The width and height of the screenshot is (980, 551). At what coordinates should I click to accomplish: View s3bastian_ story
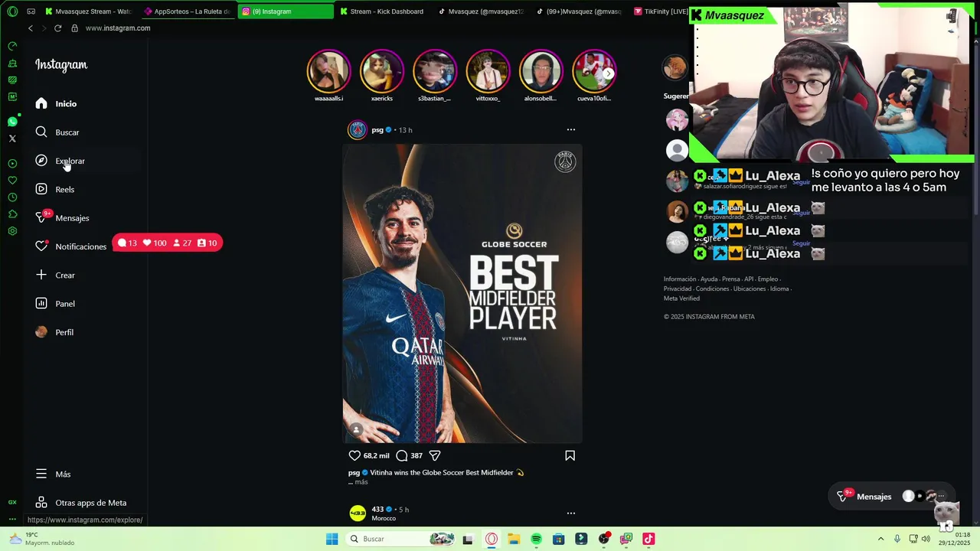(x=435, y=71)
